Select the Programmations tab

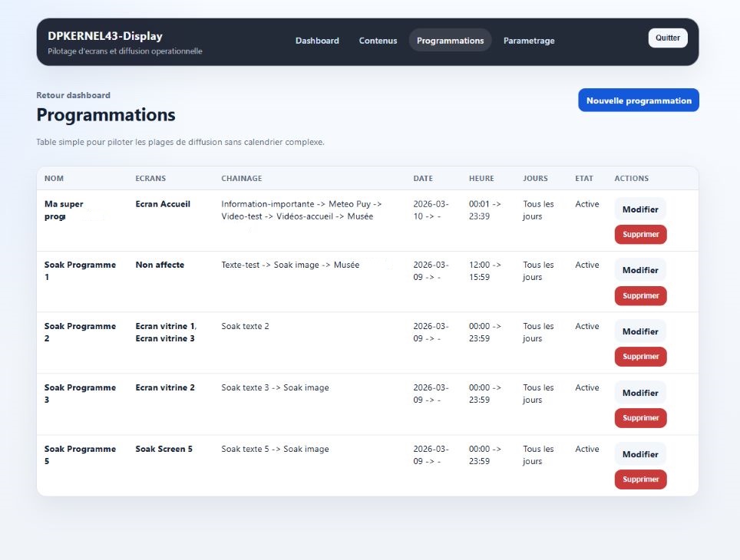pyautogui.click(x=450, y=41)
